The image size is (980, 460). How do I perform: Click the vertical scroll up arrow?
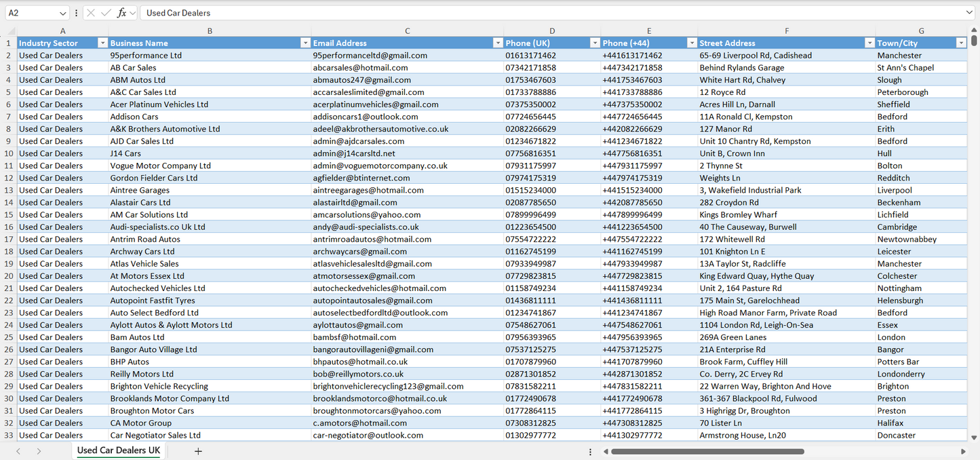coord(975,30)
